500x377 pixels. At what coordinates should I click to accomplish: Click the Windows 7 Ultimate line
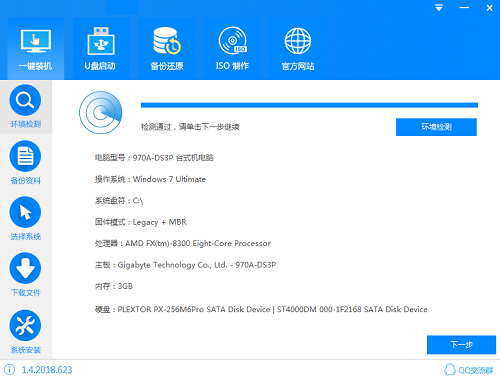coord(150,179)
